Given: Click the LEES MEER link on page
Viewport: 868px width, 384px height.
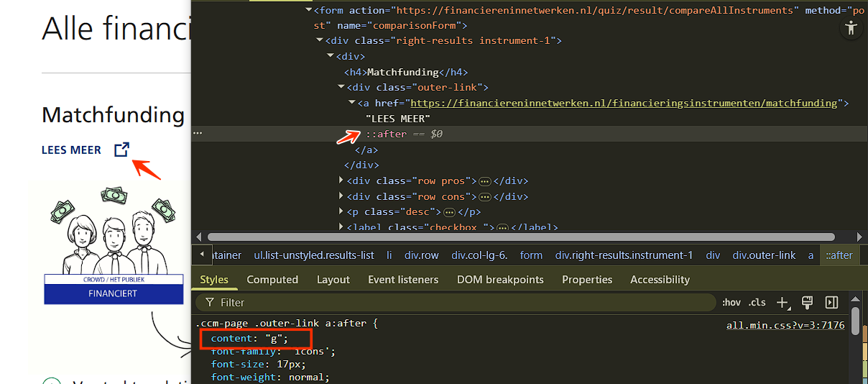Looking at the screenshot, I should coord(71,150).
